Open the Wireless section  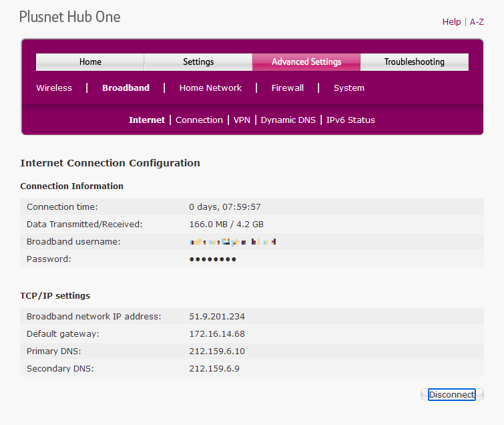[54, 88]
